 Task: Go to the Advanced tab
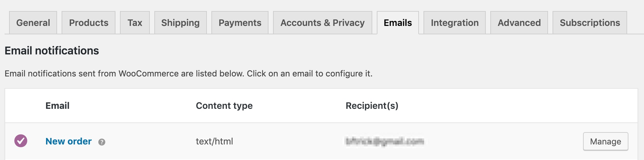point(519,23)
